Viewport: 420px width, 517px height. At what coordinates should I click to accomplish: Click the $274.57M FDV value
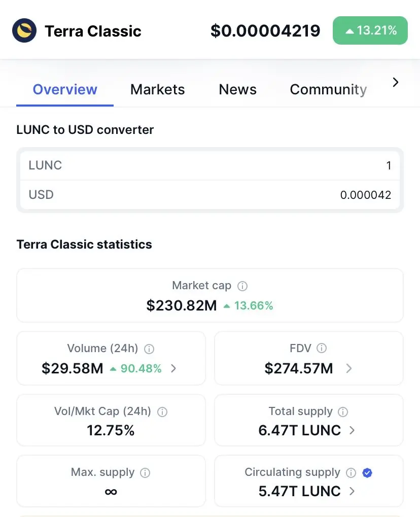click(x=299, y=368)
